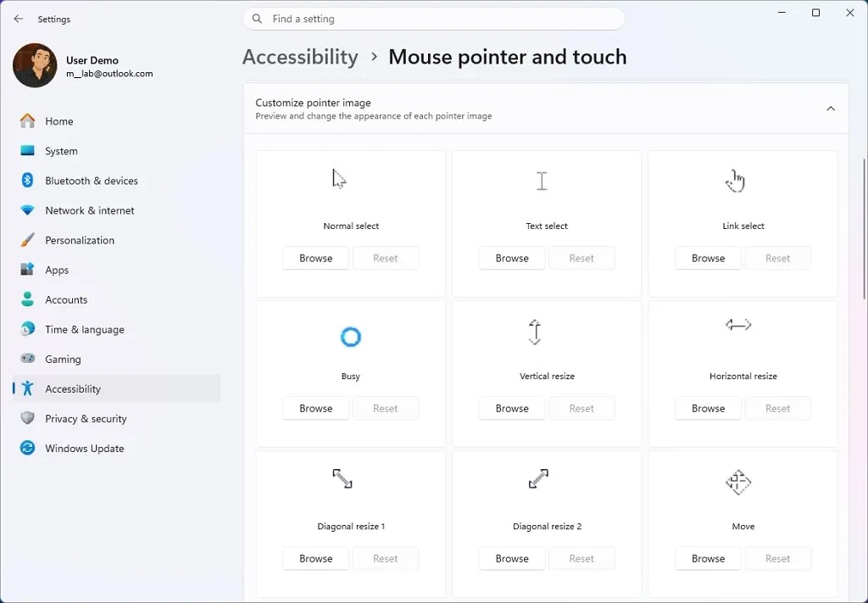The width and height of the screenshot is (868, 603).
Task: Reset the Link select pointer
Action: (778, 258)
